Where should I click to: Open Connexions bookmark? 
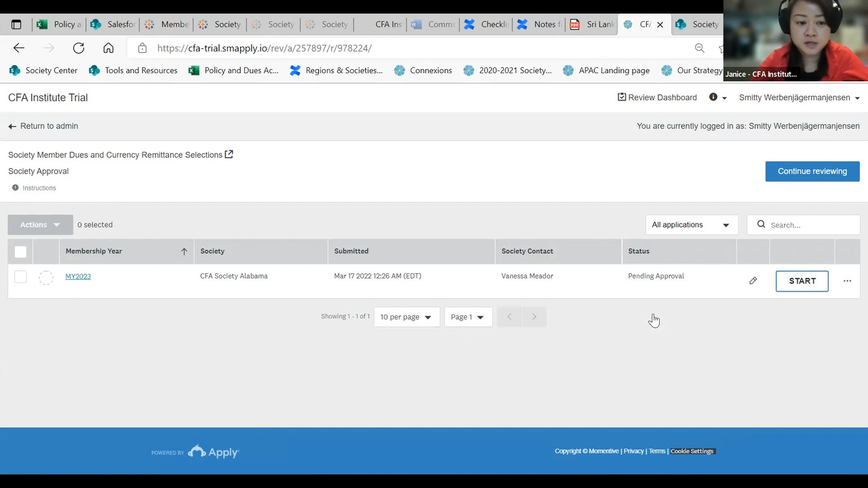click(x=423, y=70)
